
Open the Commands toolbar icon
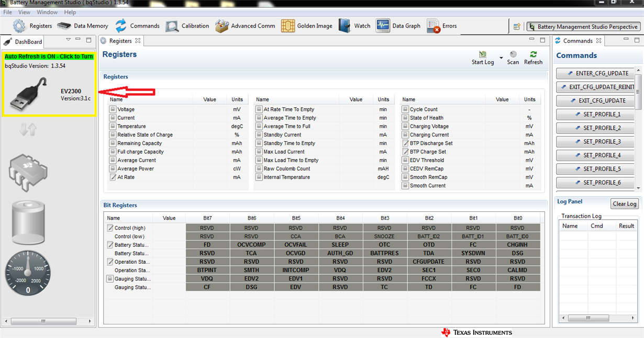(121, 26)
